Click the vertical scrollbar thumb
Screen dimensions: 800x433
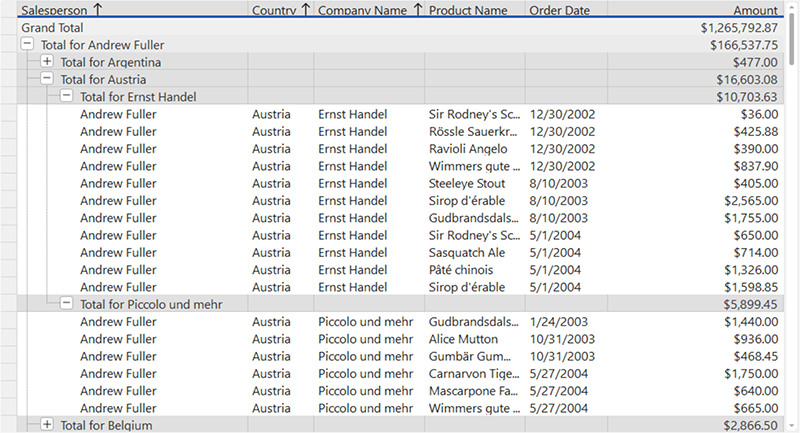(792, 37)
